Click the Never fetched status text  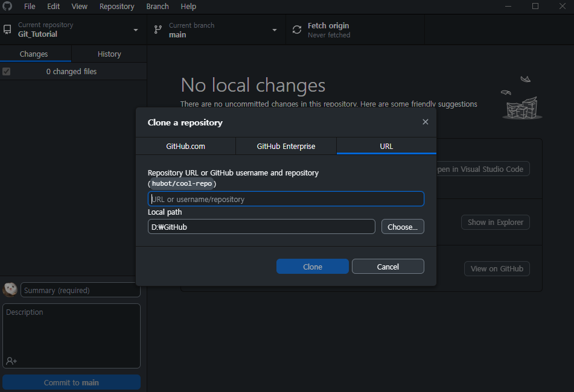(329, 35)
